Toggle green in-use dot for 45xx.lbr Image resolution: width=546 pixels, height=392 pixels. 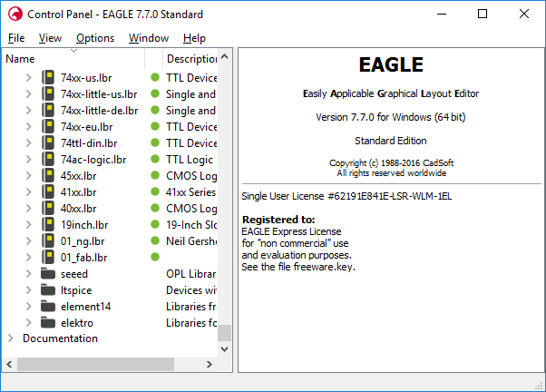pyautogui.click(x=155, y=176)
